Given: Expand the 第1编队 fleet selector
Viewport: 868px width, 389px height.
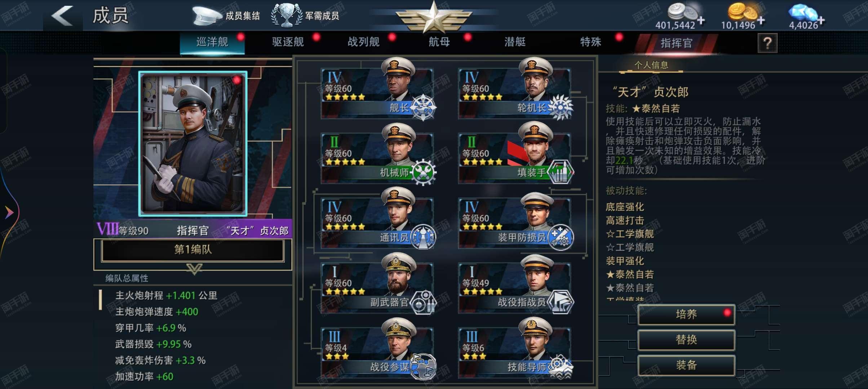Looking at the screenshot, I should point(193,250).
